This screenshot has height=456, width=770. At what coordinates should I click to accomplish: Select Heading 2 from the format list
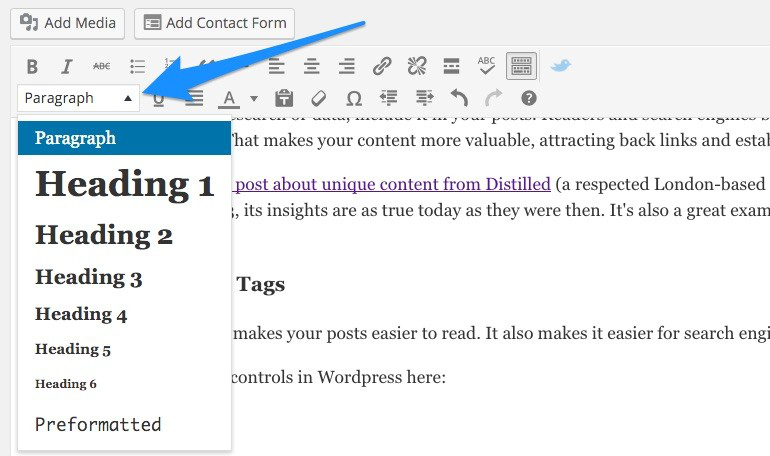[104, 235]
